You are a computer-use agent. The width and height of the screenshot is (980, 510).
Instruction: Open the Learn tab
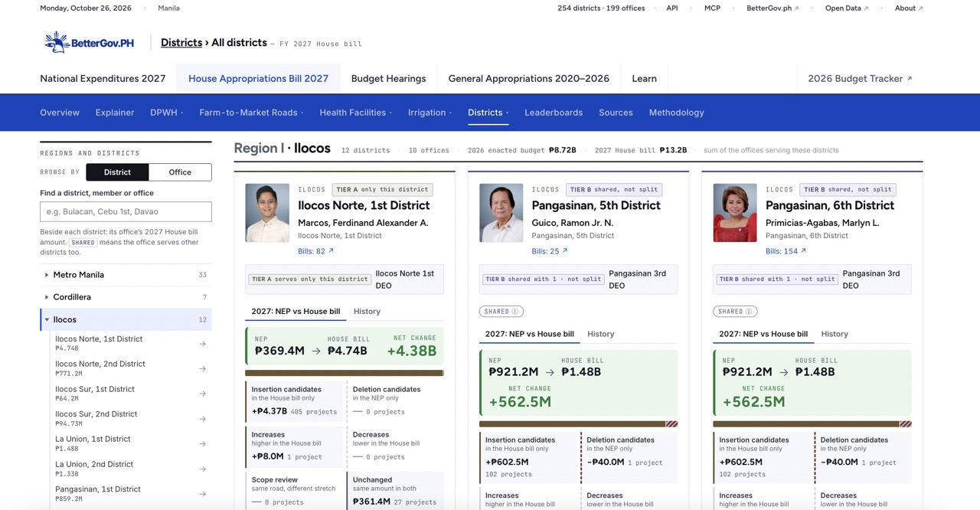coord(644,79)
